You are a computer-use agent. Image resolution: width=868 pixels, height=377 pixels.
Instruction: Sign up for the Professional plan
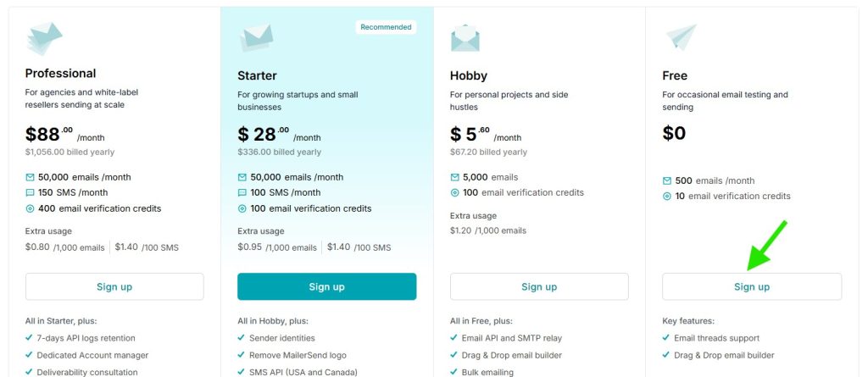click(114, 286)
